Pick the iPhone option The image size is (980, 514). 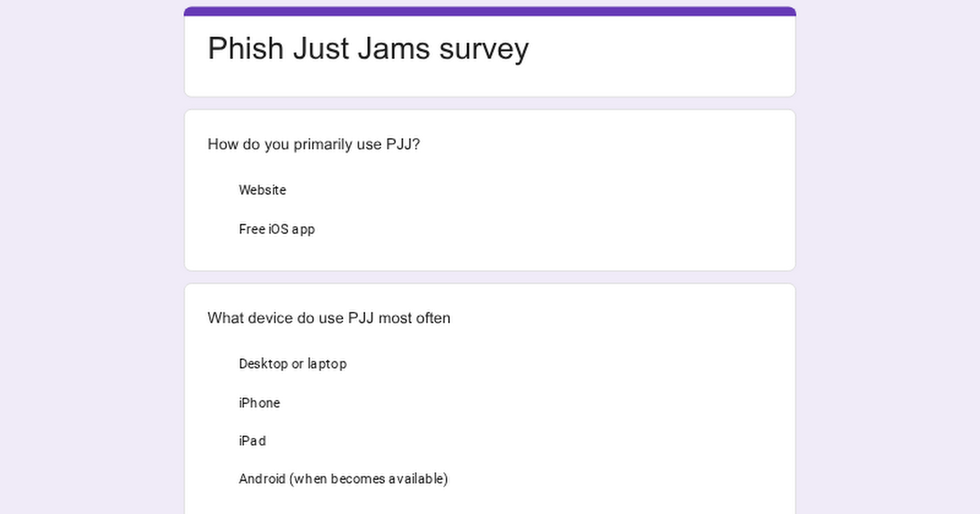pyautogui.click(x=259, y=403)
